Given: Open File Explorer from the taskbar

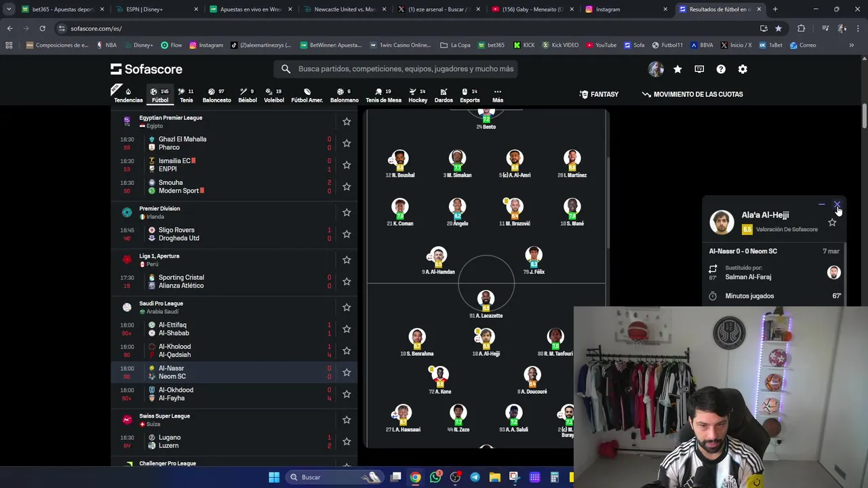Looking at the screenshot, I should pos(494,477).
